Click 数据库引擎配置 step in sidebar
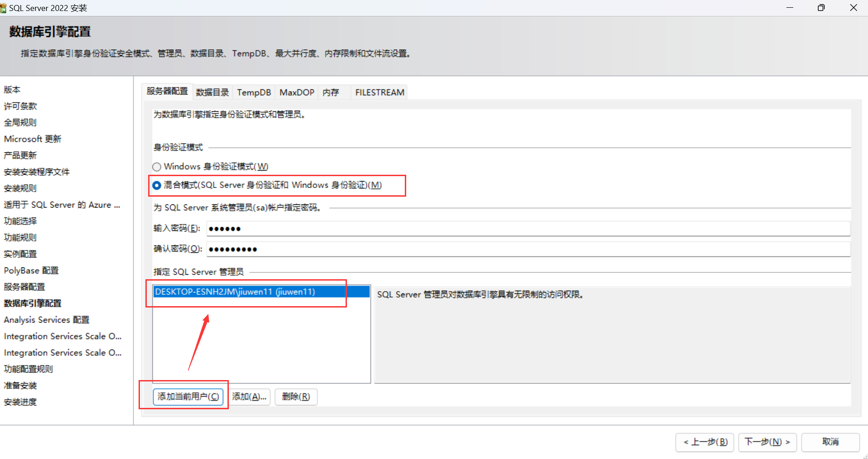 tap(33, 303)
